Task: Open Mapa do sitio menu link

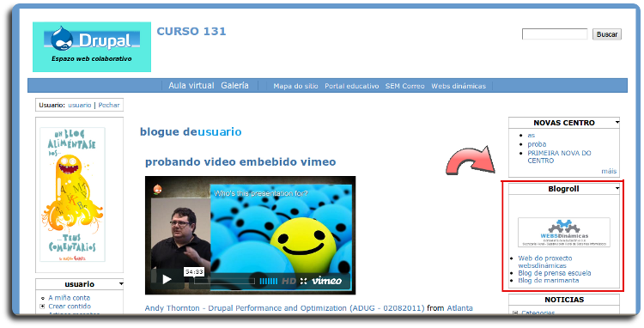Action: click(x=295, y=86)
